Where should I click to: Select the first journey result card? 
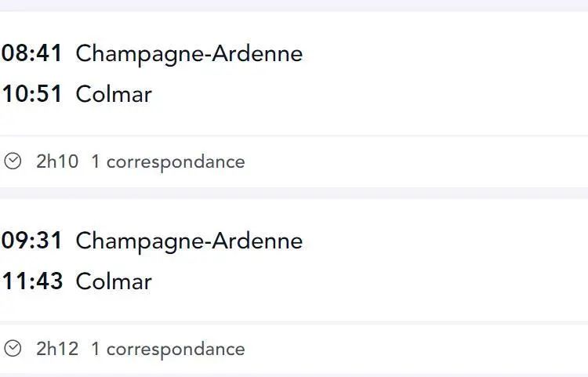click(294, 100)
